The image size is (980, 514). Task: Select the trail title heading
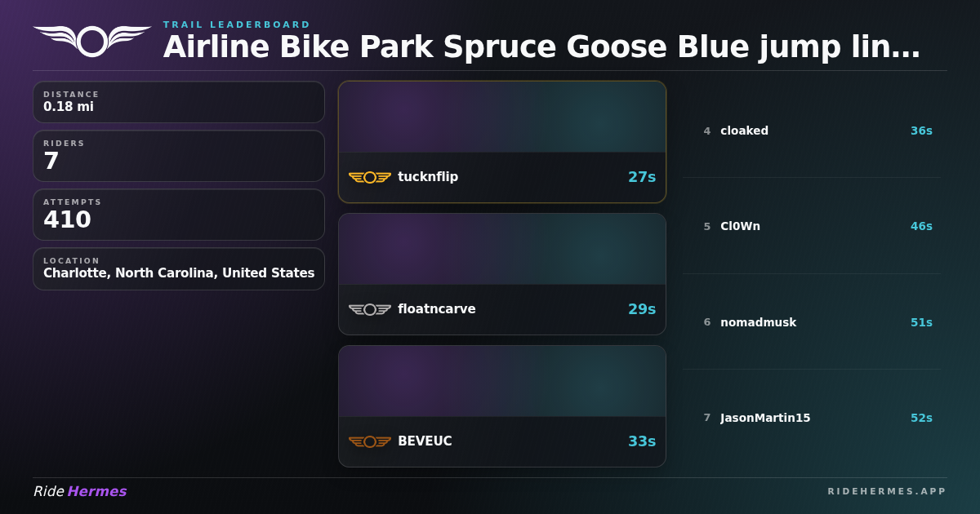[x=541, y=47]
